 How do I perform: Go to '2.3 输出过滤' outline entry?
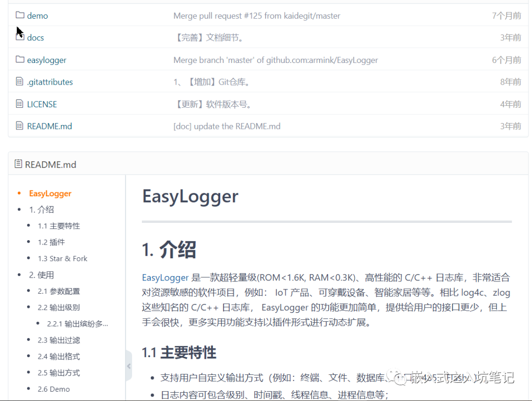[59, 340]
